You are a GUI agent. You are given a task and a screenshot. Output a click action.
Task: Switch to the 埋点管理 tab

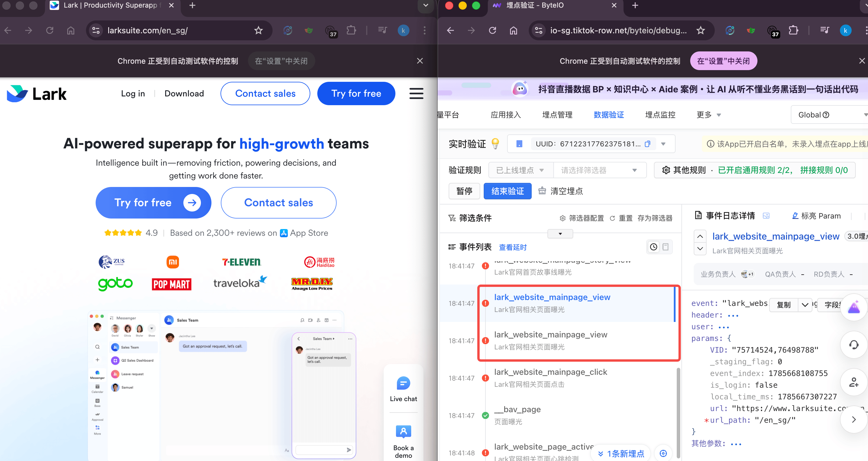pos(557,115)
